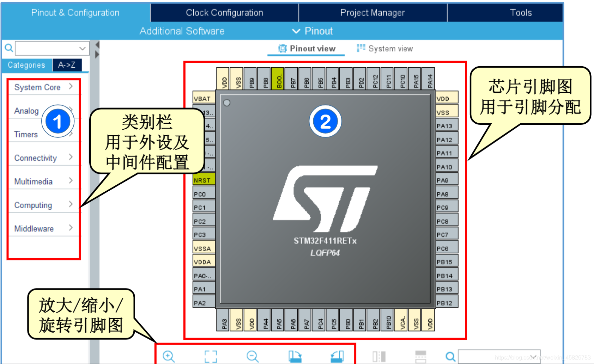
Task: Click the side-by-side flip view icon in the toolbar
Action: 379,356
